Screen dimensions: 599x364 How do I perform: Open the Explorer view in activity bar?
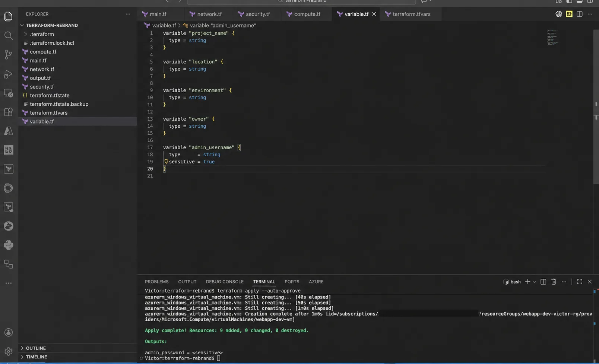tap(8, 16)
